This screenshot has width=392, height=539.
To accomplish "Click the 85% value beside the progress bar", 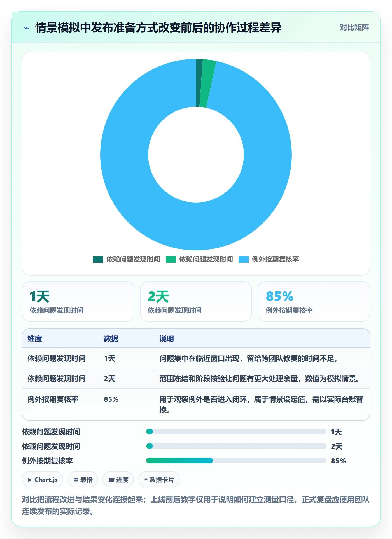I will point(339,461).
